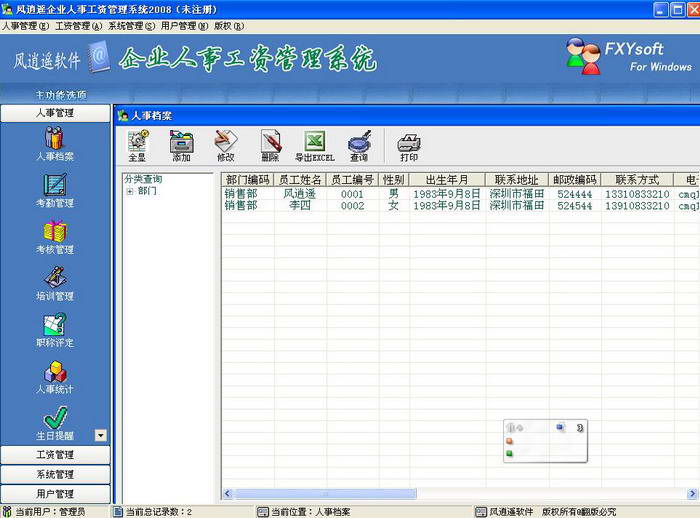Click postal code cell 524544

click(575, 206)
